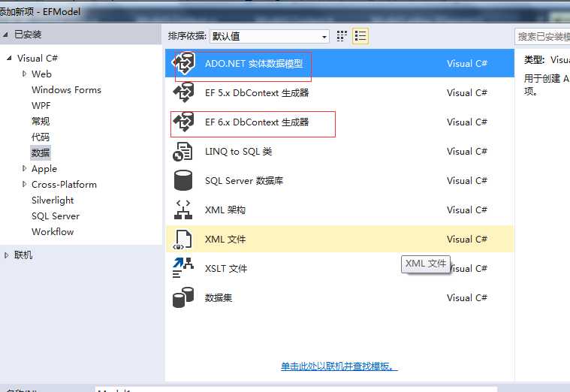This screenshot has height=392, width=570.
Task: Select the 常规 category
Action: pyautogui.click(x=41, y=121)
